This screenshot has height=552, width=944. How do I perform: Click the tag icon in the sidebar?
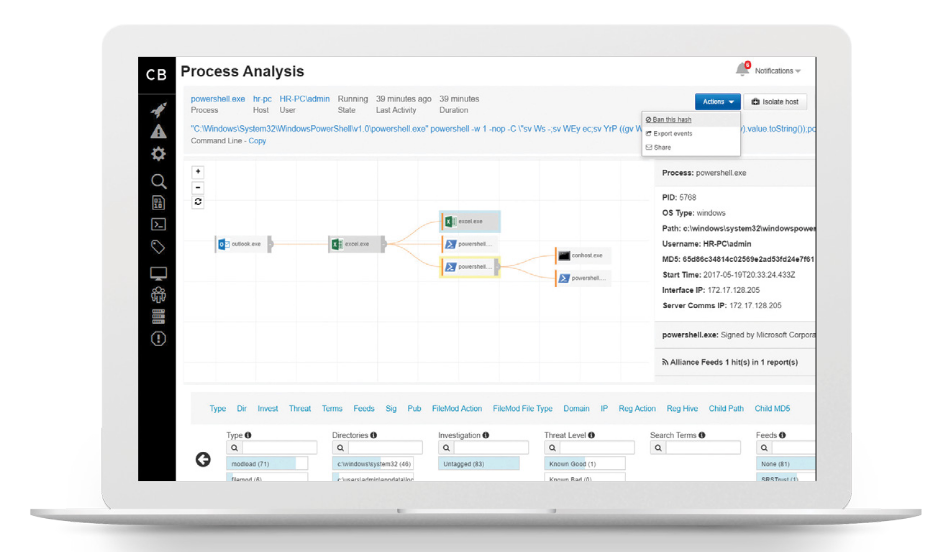point(158,247)
